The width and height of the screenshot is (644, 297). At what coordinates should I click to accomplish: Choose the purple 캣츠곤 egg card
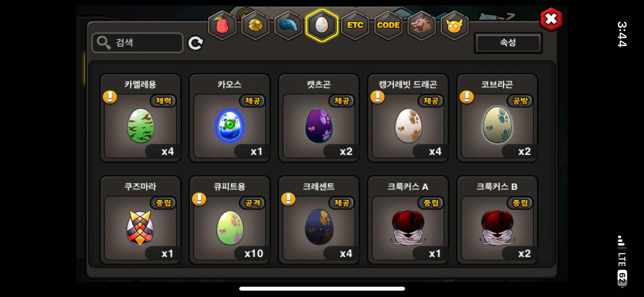tap(319, 118)
